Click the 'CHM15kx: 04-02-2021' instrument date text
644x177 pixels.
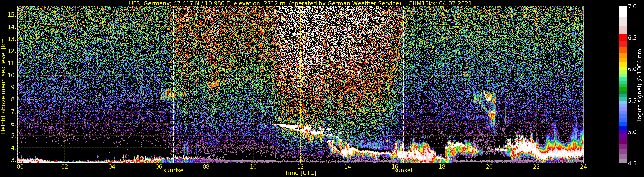point(440,3)
